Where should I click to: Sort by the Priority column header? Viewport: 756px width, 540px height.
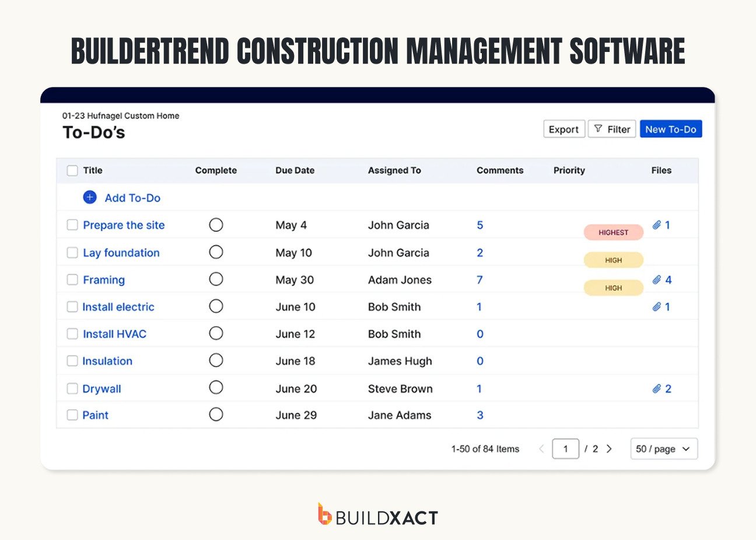pos(569,170)
